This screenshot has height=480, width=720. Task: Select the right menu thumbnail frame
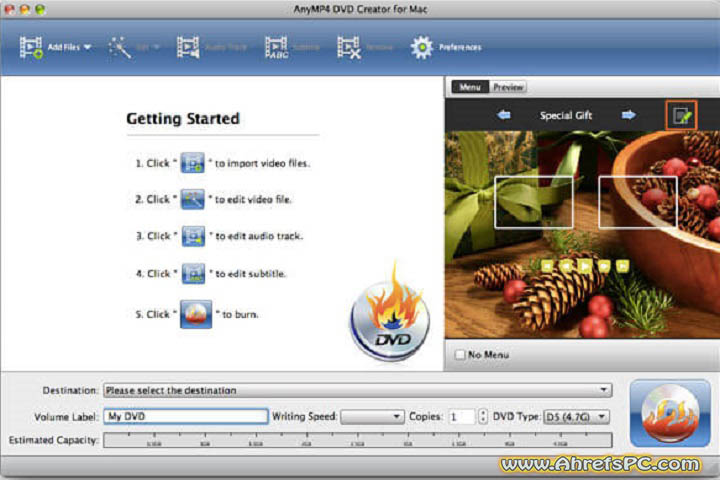(x=638, y=202)
